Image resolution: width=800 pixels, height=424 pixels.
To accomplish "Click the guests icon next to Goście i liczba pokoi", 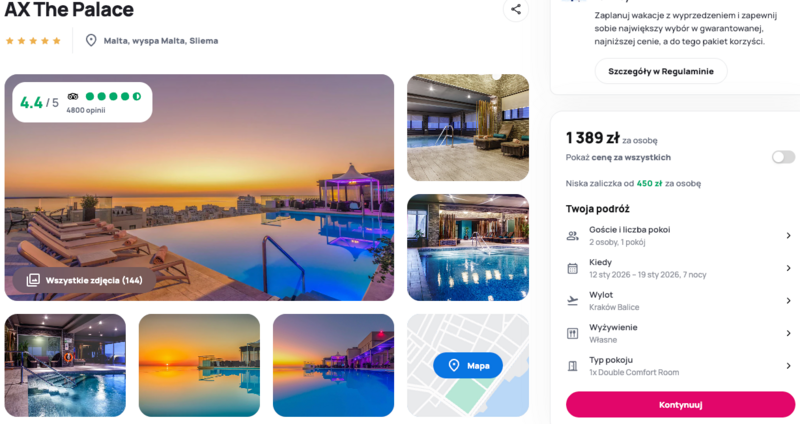I will 572,236.
